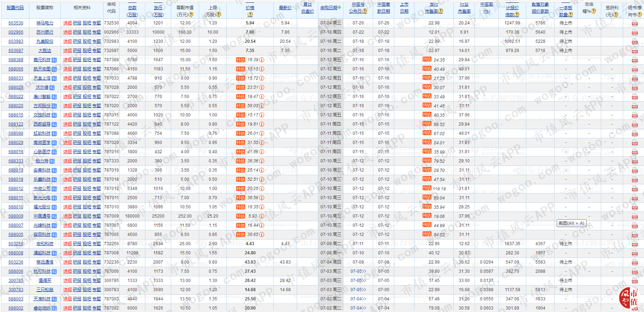
Task: Sort table by 股票代码 column header
Action: click(x=15, y=7)
